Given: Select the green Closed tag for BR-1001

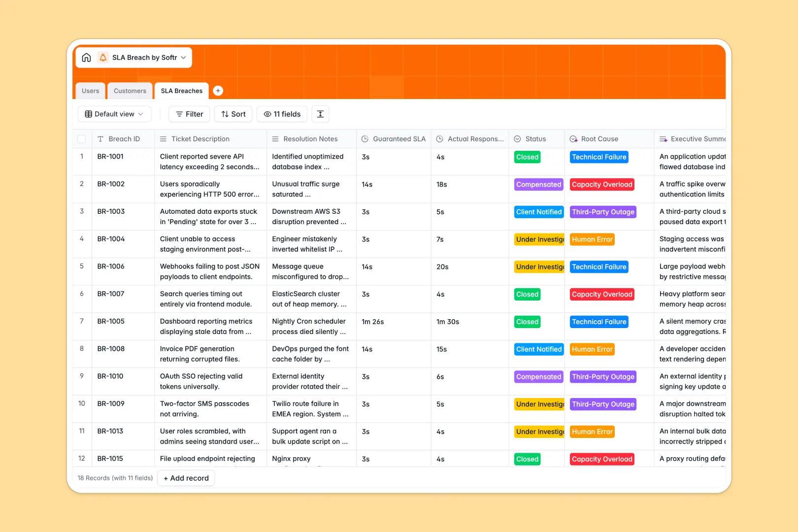Looking at the screenshot, I should [x=527, y=157].
